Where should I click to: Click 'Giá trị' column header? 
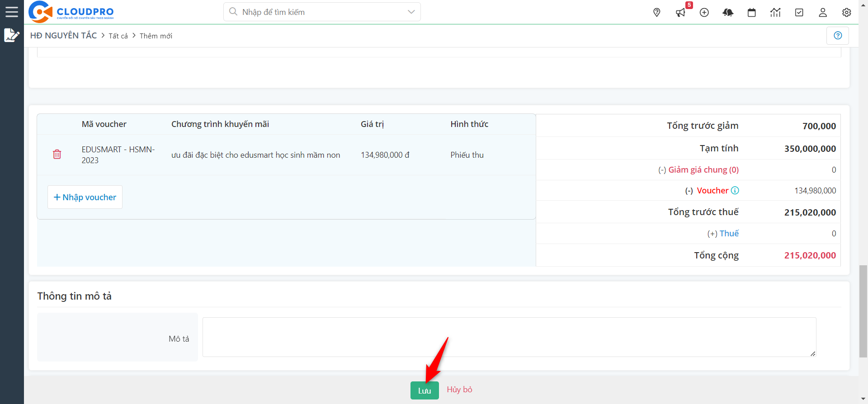(x=372, y=124)
